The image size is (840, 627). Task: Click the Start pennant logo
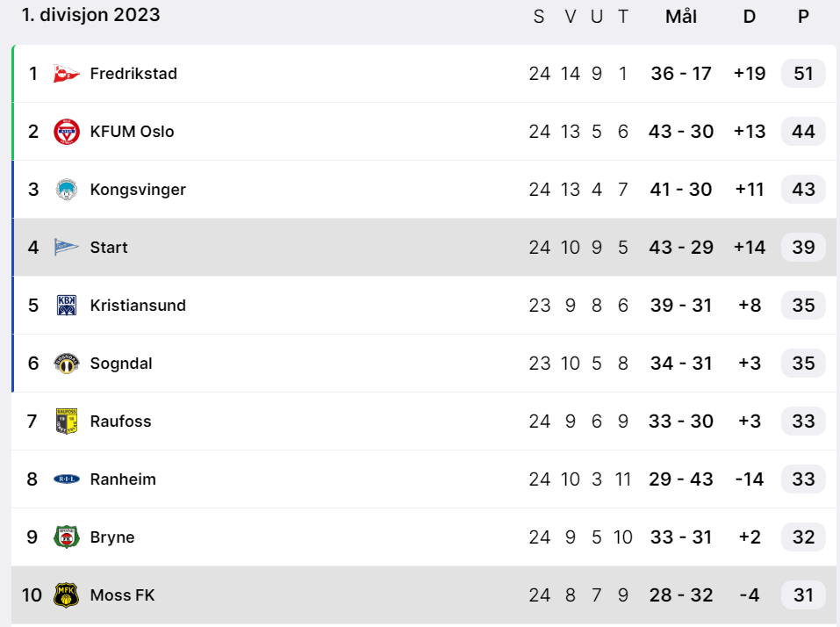(67, 248)
